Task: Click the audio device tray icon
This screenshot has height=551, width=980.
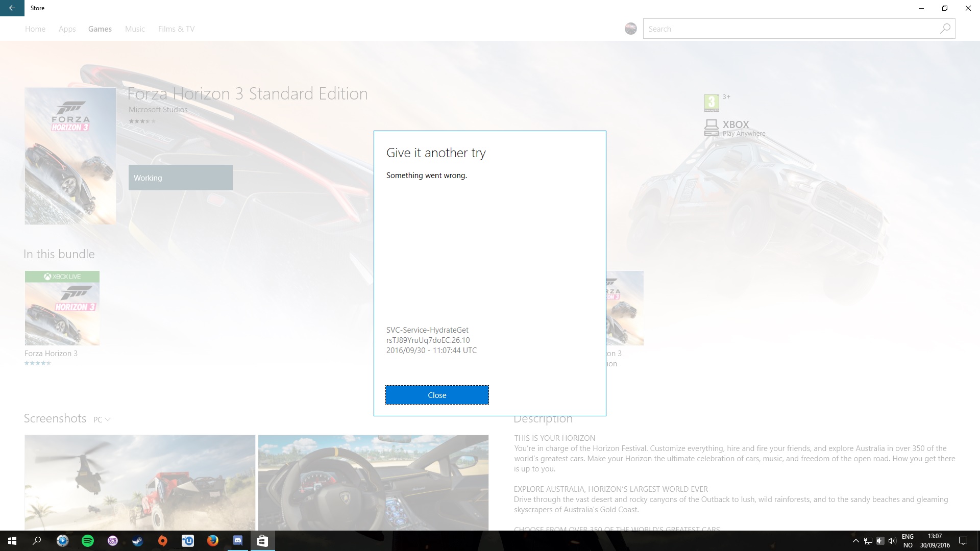Action: coord(880,541)
